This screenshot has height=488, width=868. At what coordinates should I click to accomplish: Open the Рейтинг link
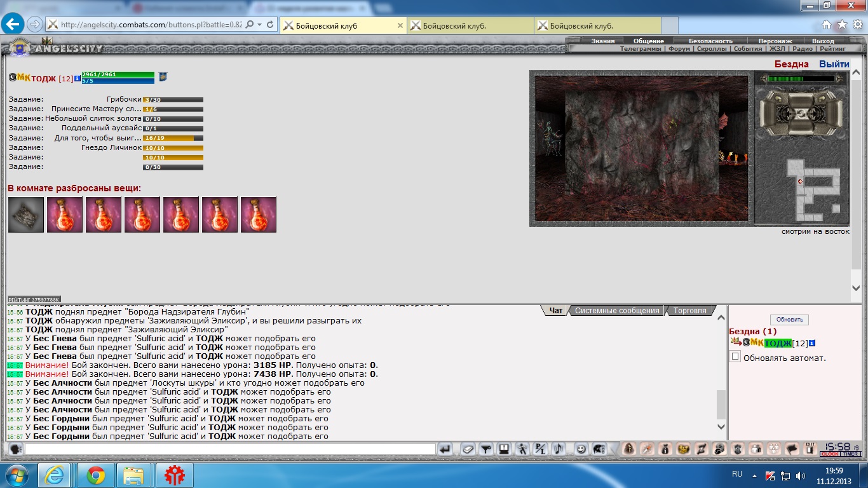832,48
